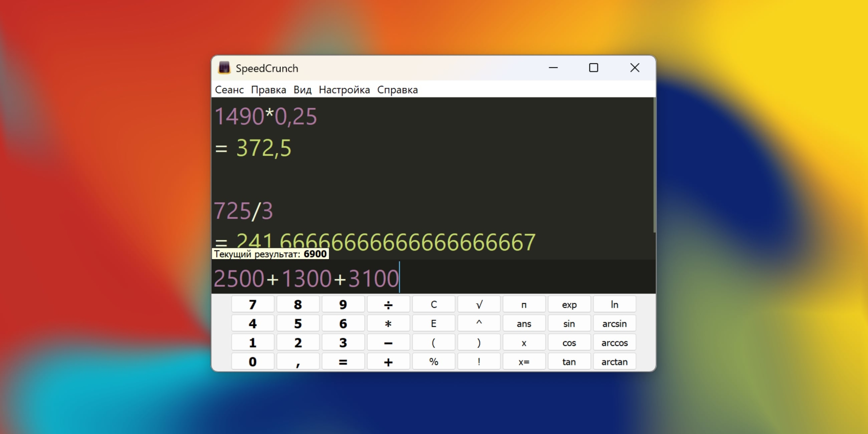Open the Настройка menu
The image size is (868, 434).
tap(344, 90)
